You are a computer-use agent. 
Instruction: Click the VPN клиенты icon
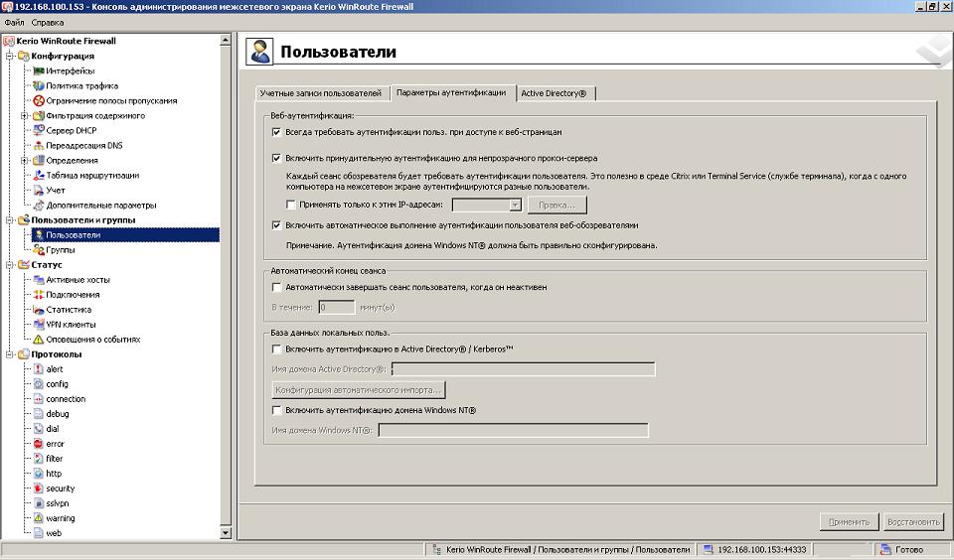pyautogui.click(x=39, y=324)
